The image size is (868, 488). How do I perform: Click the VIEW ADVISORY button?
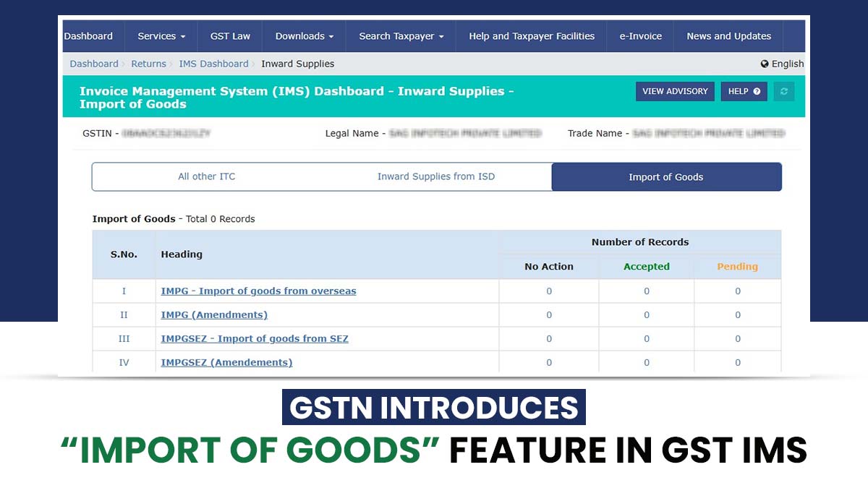(x=675, y=92)
